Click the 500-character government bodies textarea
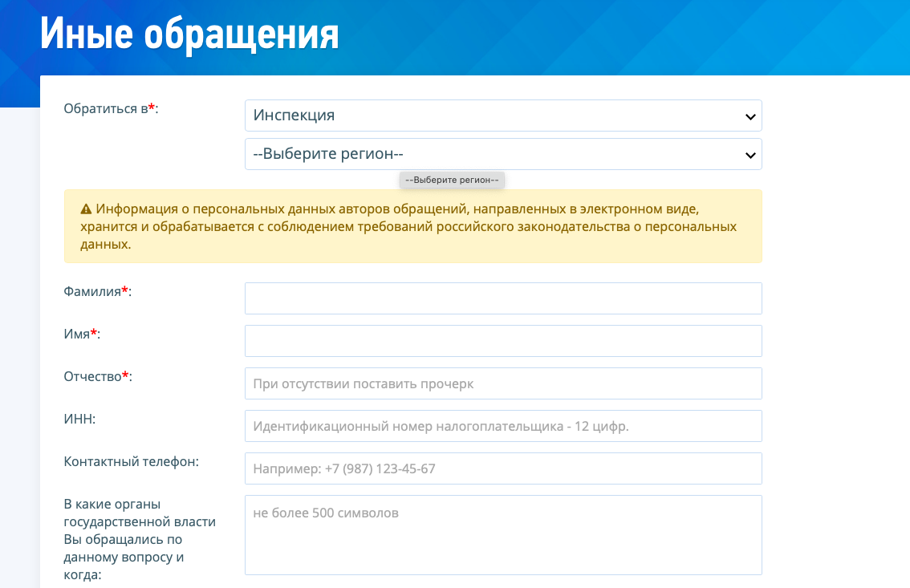 tap(503, 534)
